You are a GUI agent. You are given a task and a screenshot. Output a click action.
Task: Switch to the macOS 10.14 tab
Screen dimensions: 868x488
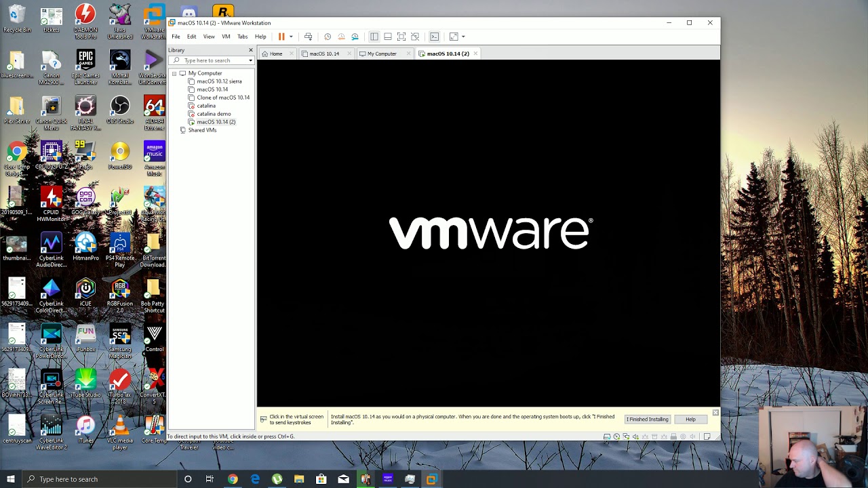pos(324,54)
